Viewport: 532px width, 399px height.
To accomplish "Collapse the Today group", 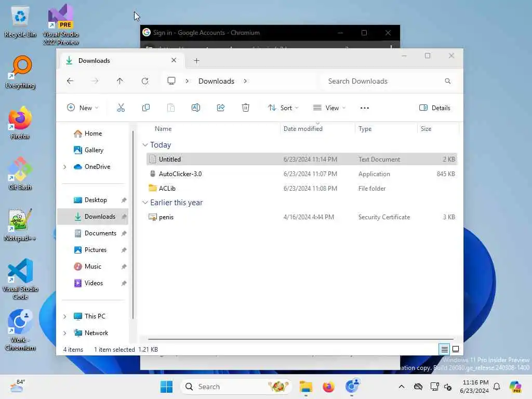I will point(145,145).
